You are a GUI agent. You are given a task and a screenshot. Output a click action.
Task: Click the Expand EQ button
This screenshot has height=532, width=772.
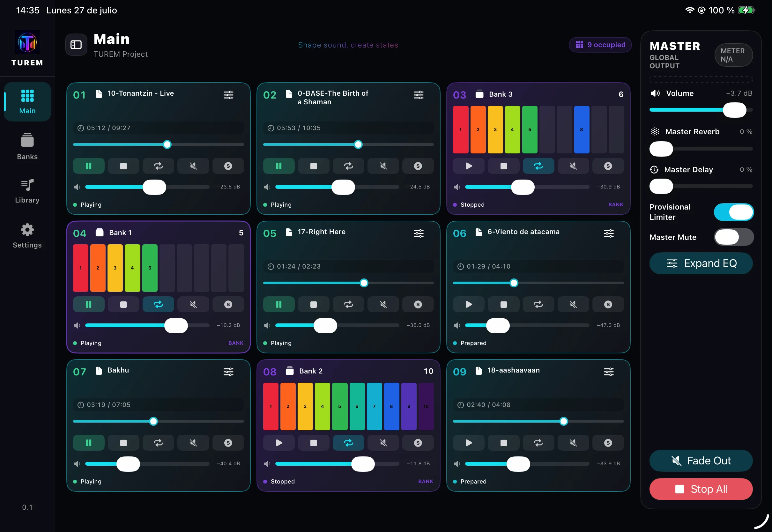point(701,263)
